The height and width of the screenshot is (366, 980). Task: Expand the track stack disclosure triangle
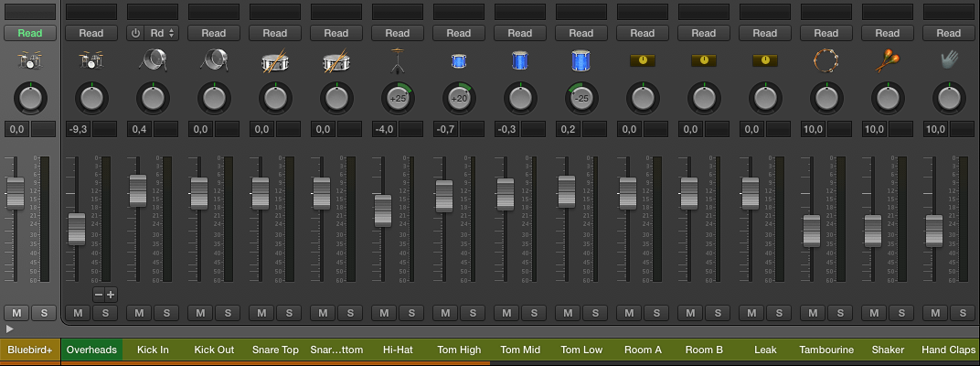(9, 328)
